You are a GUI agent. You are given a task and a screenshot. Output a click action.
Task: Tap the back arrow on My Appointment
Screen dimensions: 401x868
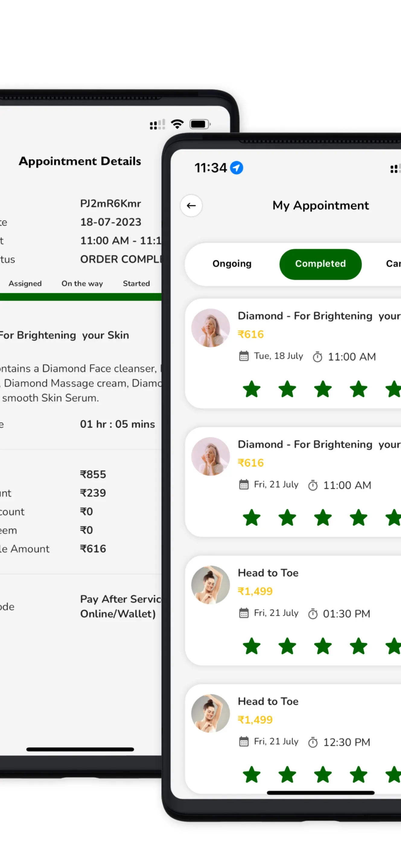(191, 206)
